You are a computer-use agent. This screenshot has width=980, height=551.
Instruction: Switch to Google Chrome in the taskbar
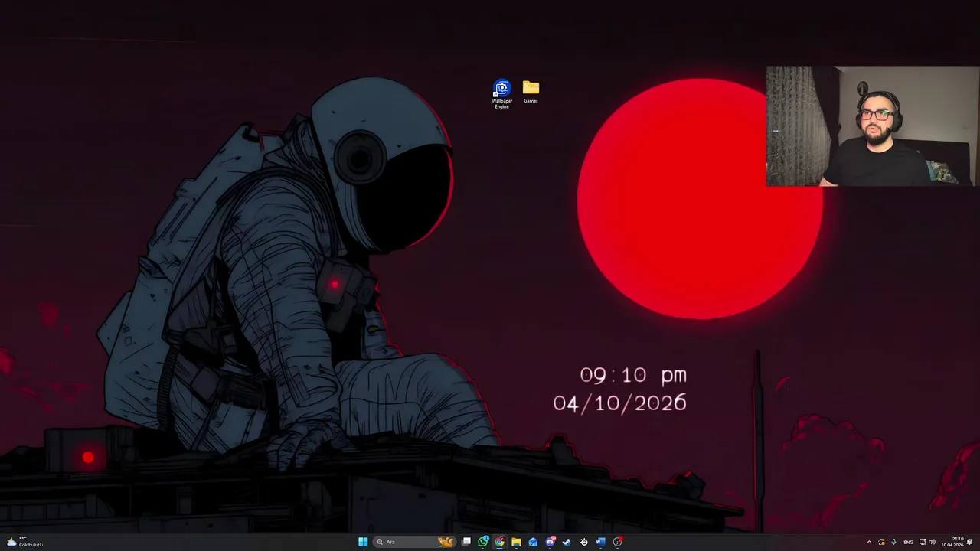pyautogui.click(x=499, y=542)
